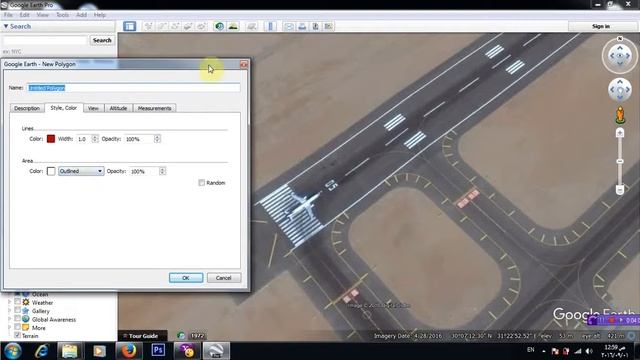Click the Weather layer sun icon
The image size is (640, 360).
coord(26,302)
